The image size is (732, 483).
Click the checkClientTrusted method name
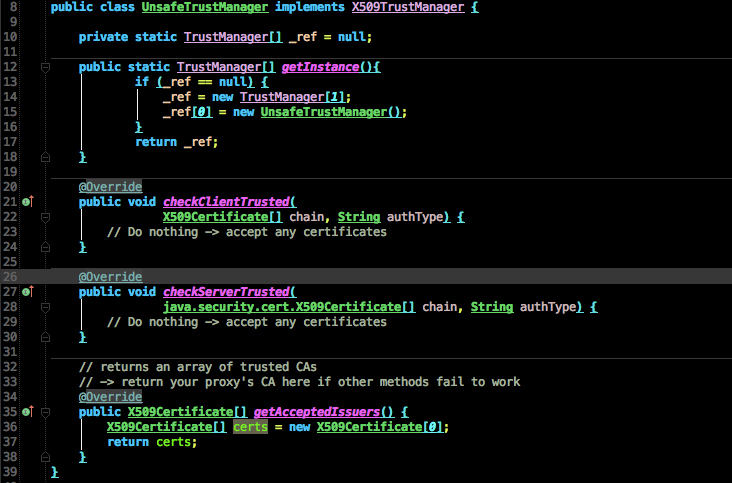coord(226,202)
